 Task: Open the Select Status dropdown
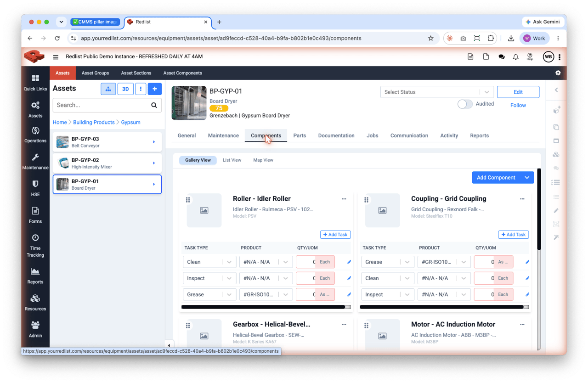pyautogui.click(x=437, y=92)
